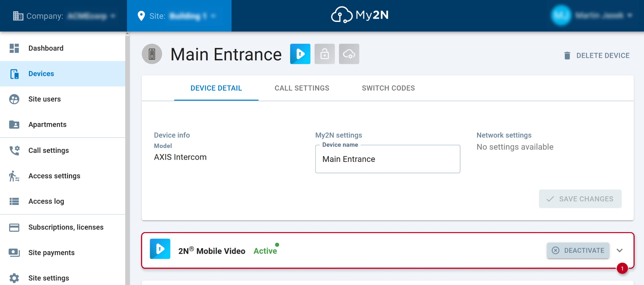Open Access log list icon
644x285 pixels.
14,201
